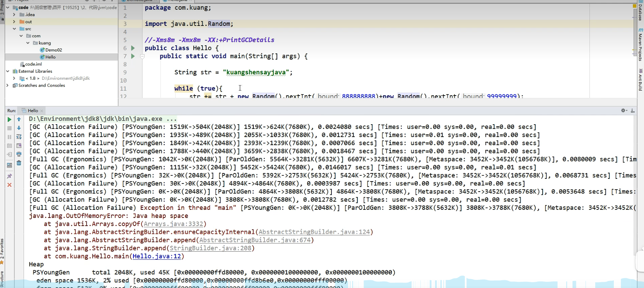Image resolution: width=644 pixels, height=288 pixels.
Task: Expand the .idea folder
Action: tap(14, 15)
